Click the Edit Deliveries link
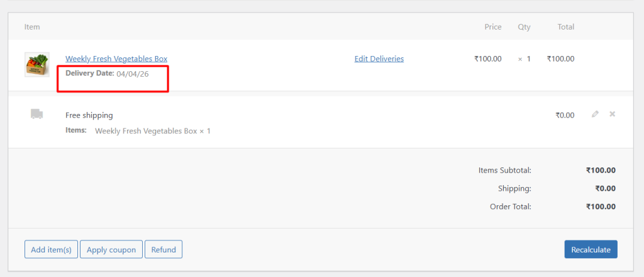The height and width of the screenshot is (277, 644). (x=379, y=59)
